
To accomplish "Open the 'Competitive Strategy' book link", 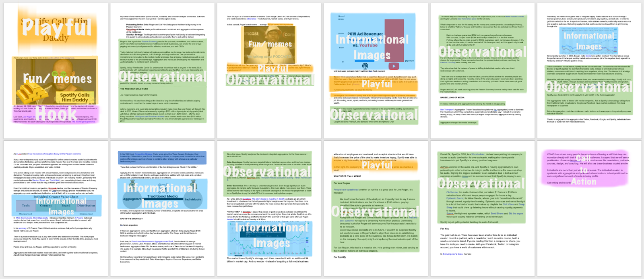I will click(144, 154).
